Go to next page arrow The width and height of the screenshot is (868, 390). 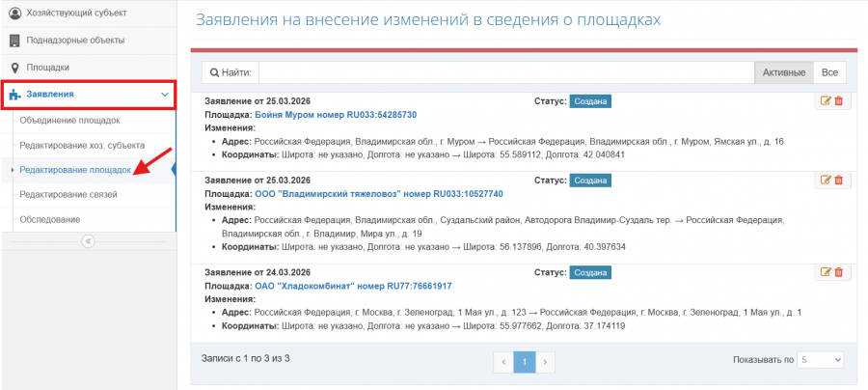point(546,362)
